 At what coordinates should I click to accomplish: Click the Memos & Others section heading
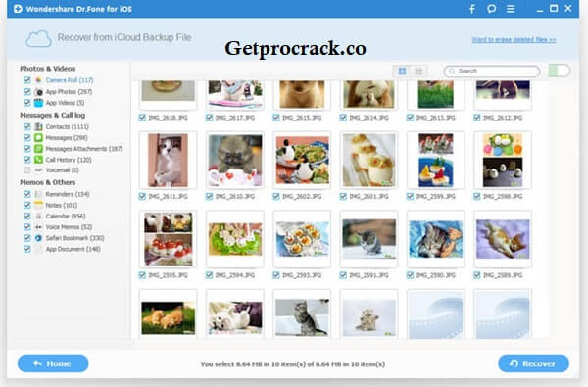[48, 182]
